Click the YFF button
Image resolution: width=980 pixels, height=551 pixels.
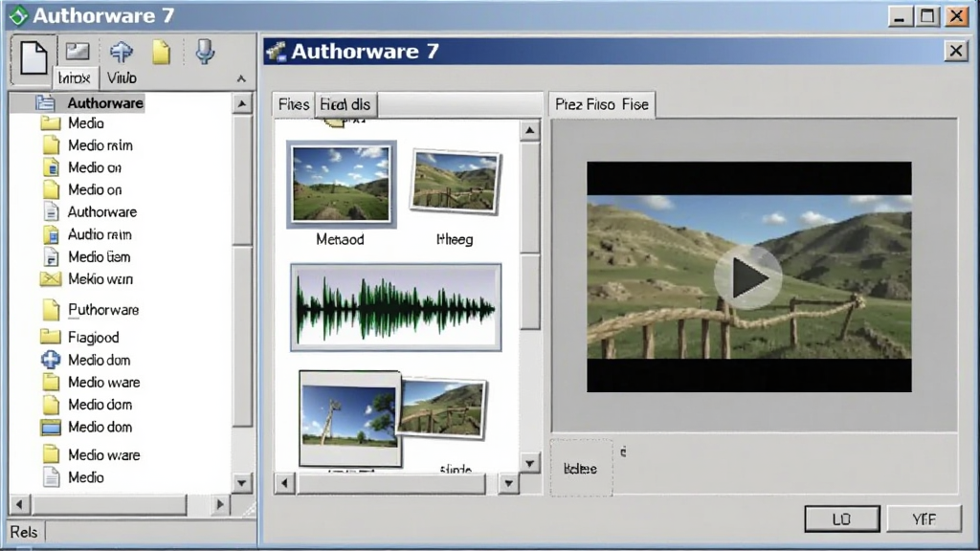coord(924,519)
